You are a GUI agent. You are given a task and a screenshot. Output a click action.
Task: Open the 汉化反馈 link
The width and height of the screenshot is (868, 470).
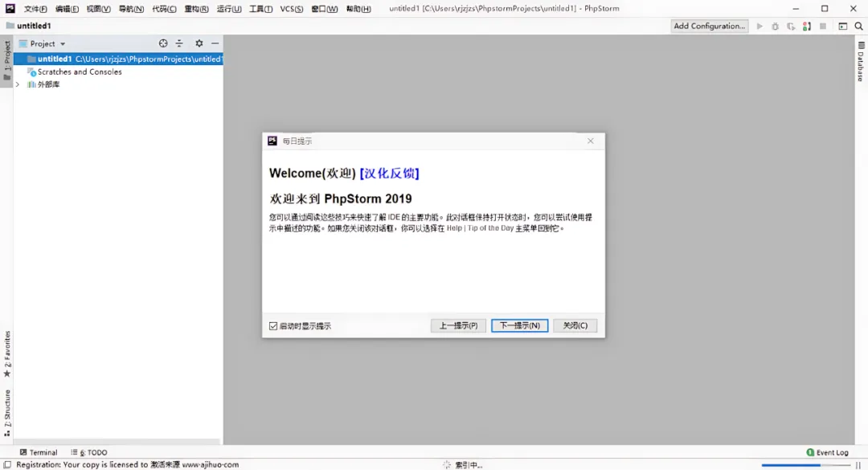coord(390,174)
